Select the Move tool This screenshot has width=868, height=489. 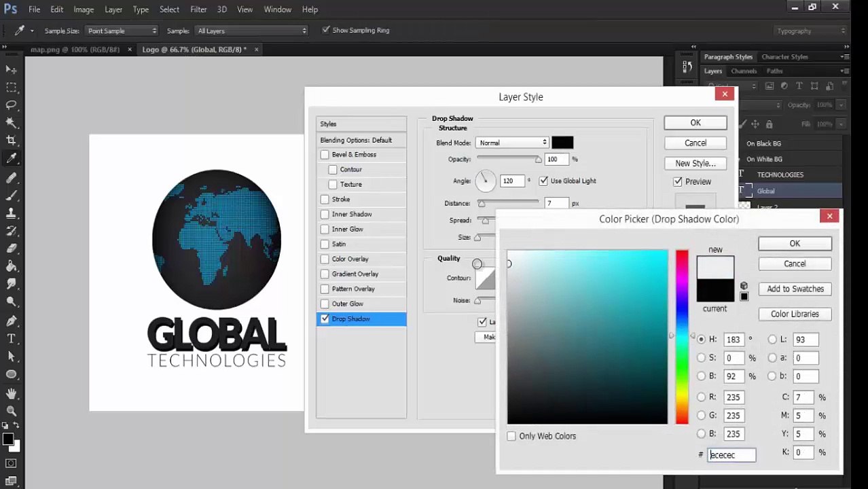pyautogui.click(x=11, y=69)
